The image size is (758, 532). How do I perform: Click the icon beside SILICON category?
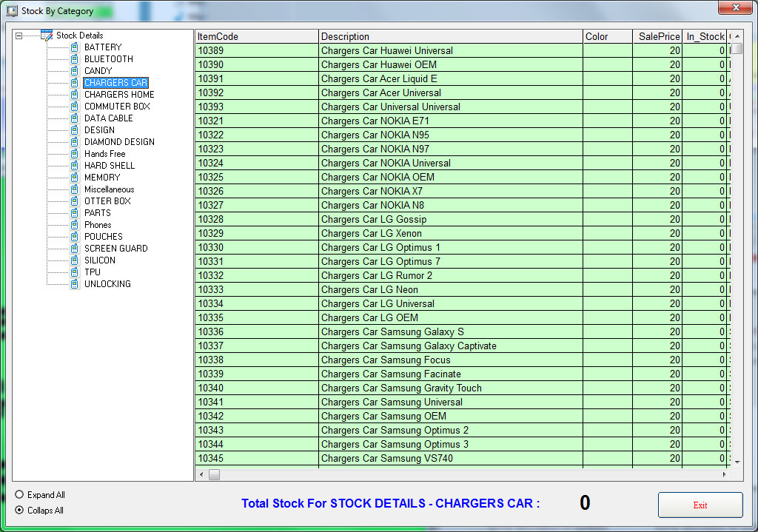click(75, 260)
